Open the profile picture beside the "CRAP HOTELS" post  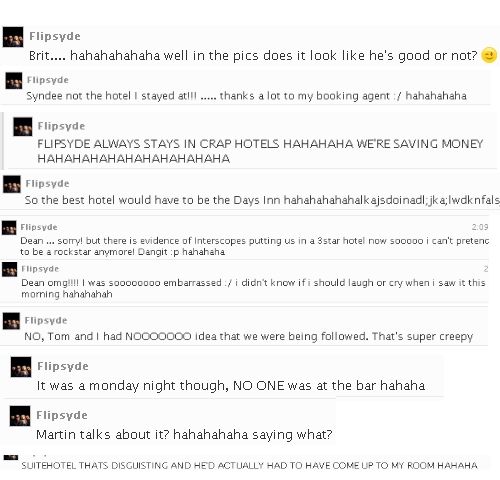(23, 127)
